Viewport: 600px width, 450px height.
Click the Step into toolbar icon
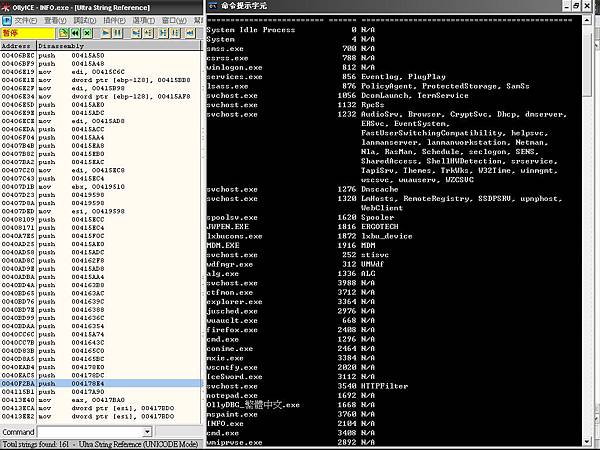[x=136, y=34]
